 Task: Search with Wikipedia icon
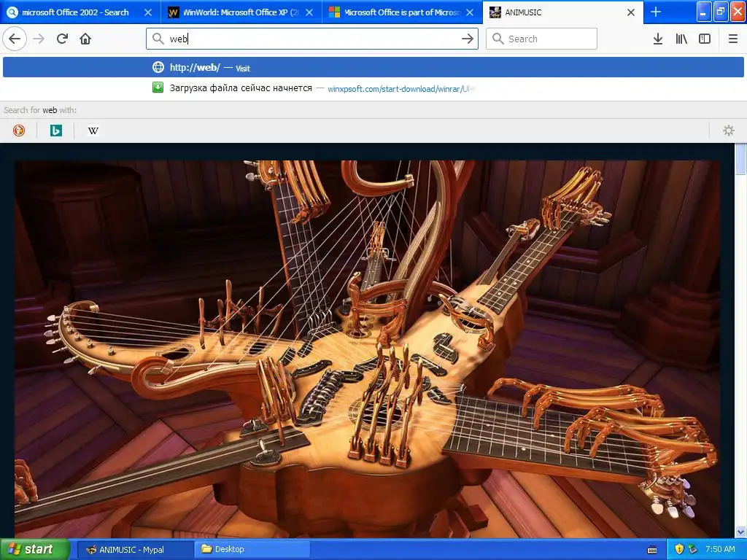coord(93,131)
